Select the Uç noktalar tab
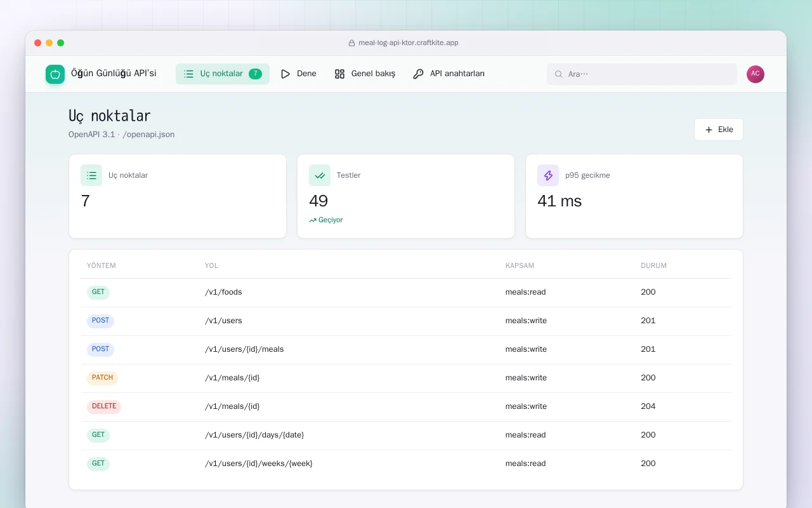This screenshot has height=508, width=812. (x=223, y=74)
